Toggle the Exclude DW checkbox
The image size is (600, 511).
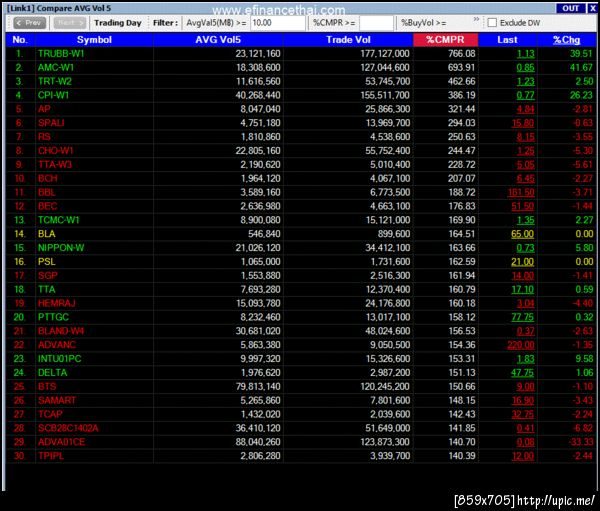pos(492,23)
